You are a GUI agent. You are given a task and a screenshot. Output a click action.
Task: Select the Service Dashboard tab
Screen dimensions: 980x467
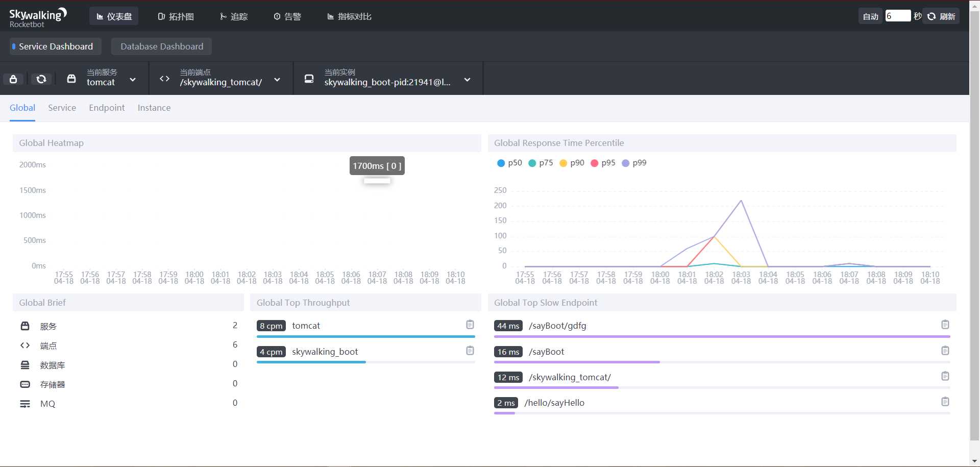56,46
